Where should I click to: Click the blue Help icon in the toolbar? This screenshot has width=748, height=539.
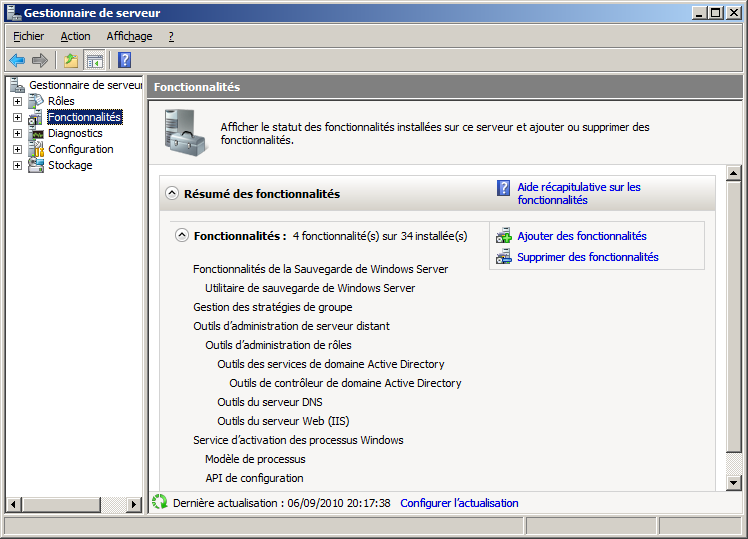click(125, 60)
